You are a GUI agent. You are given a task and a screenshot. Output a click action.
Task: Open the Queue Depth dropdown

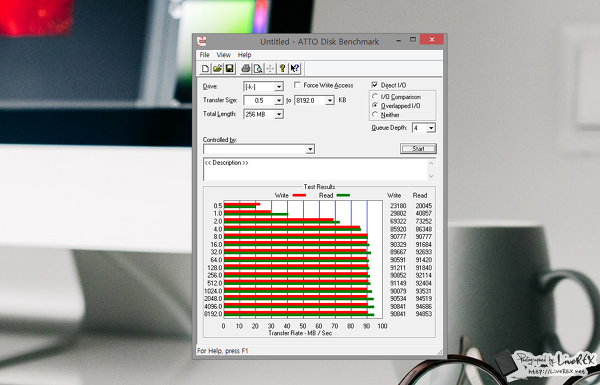431,128
